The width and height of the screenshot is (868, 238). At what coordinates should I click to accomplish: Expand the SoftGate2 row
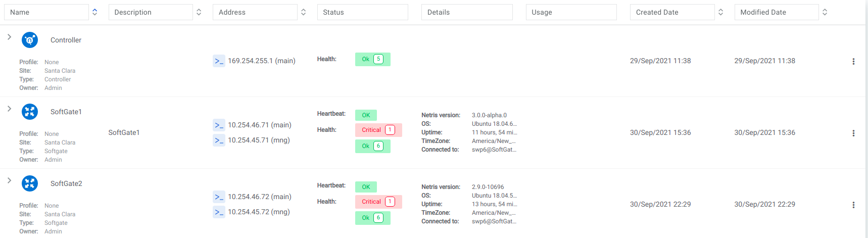coord(9,180)
